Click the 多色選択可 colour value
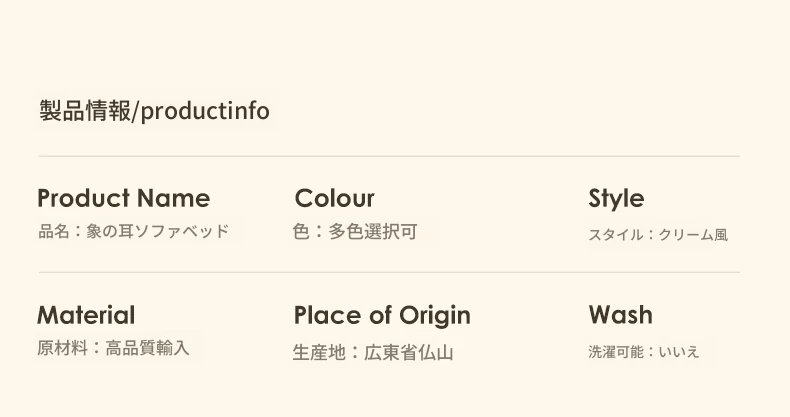Image resolution: width=790 pixels, height=417 pixels. 372,232
